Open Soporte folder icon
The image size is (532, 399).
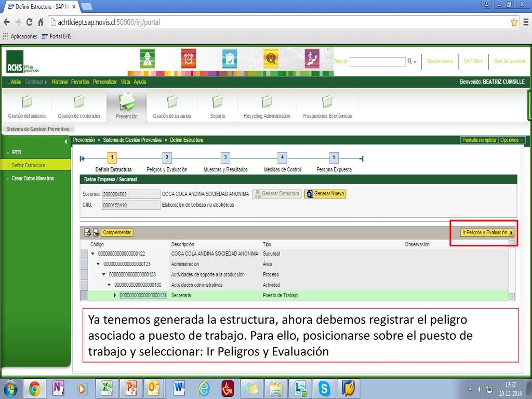coord(218,101)
